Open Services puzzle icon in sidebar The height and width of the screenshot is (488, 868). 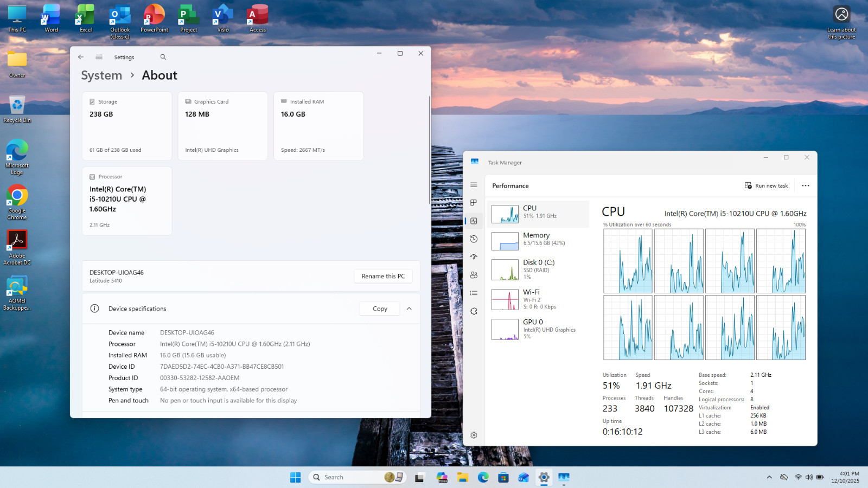pyautogui.click(x=474, y=311)
